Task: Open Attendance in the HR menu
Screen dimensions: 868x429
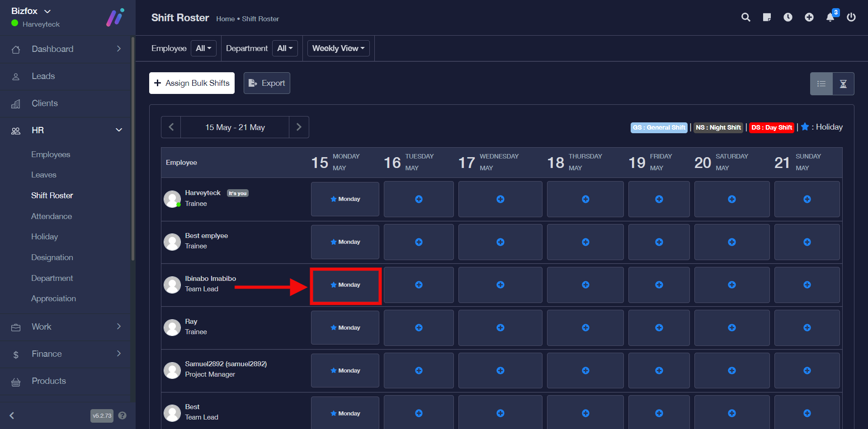Action: point(52,216)
